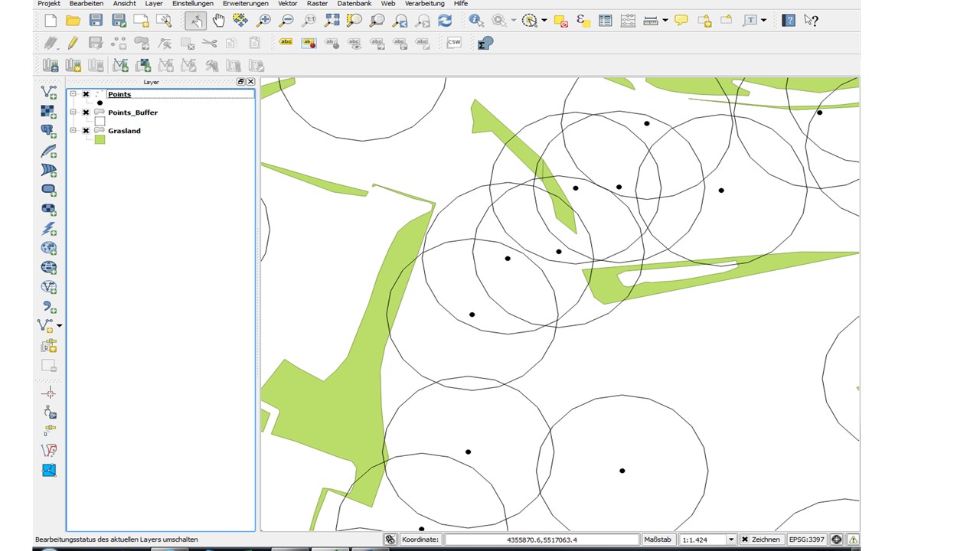Deselect features from all layers
The image size is (980, 551).
click(560, 21)
